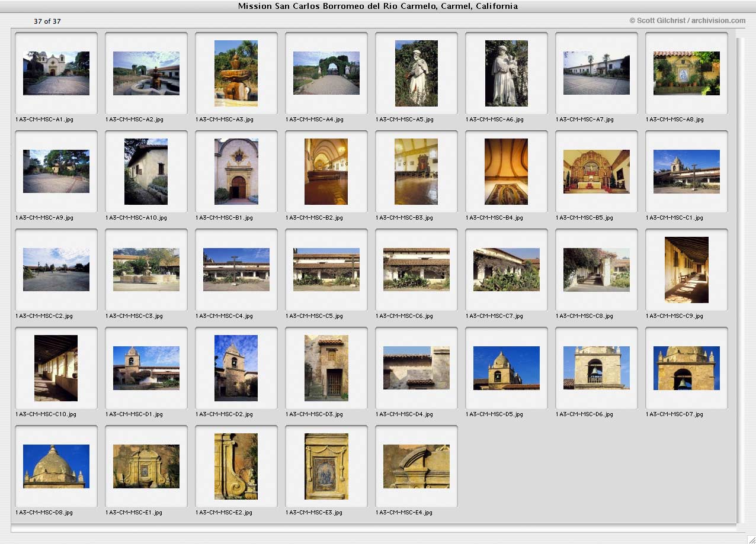Select the church nave thumbnail 1A3-CM-MSC-B2
Image resolution: width=756 pixels, height=544 pixels.
coord(326,172)
